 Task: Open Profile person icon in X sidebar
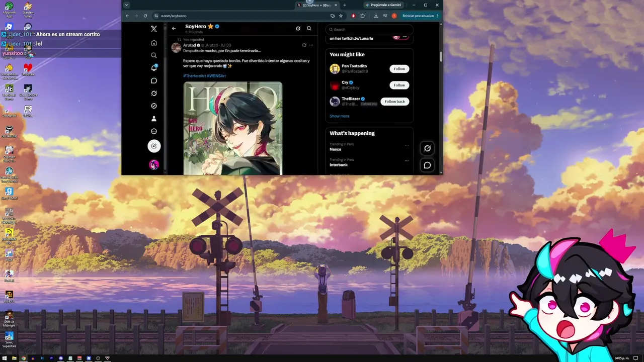click(154, 119)
